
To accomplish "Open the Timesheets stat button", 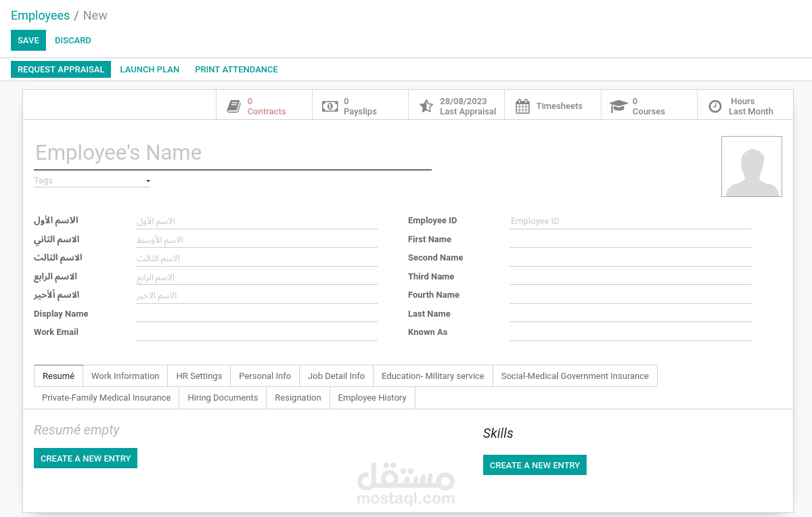I will [x=553, y=106].
